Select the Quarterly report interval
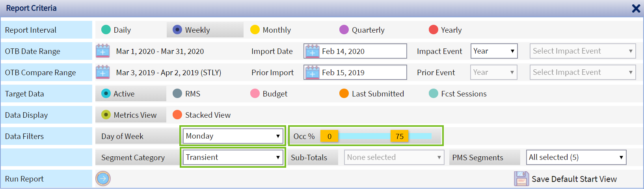Viewport: 644px width, 189px height. (x=344, y=30)
